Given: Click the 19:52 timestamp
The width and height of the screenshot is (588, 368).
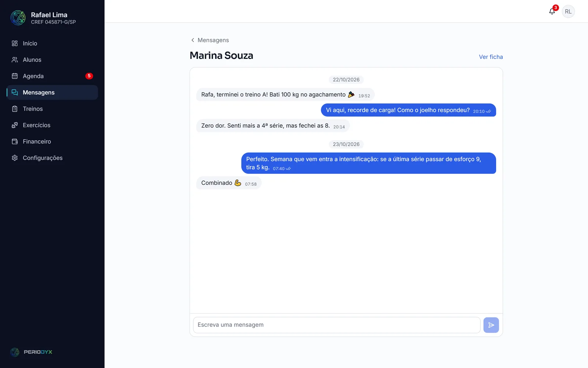Looking at the screenshot, I should [x=364, y=96].
